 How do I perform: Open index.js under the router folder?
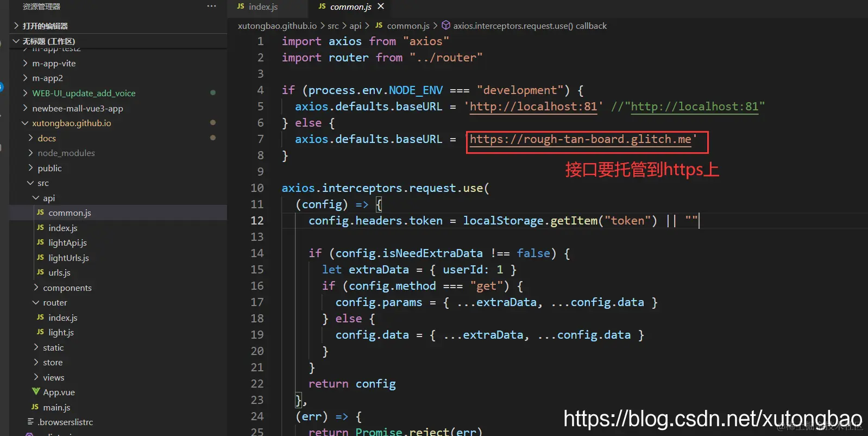click(x=63, y=317)
